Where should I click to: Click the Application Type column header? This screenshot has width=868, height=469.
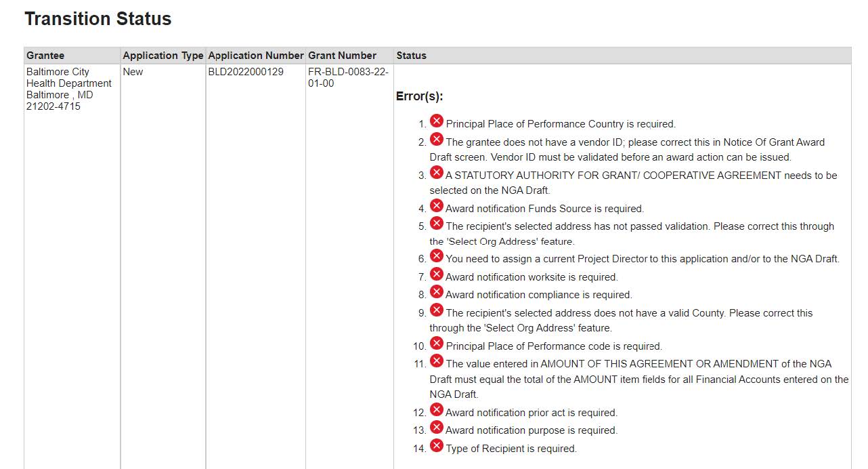pos(162,56)
